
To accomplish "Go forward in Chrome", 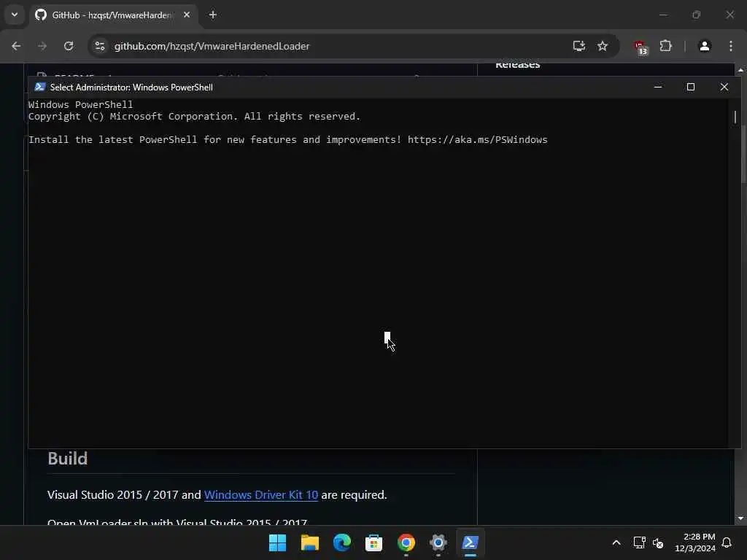I will [x=42, y=46].
